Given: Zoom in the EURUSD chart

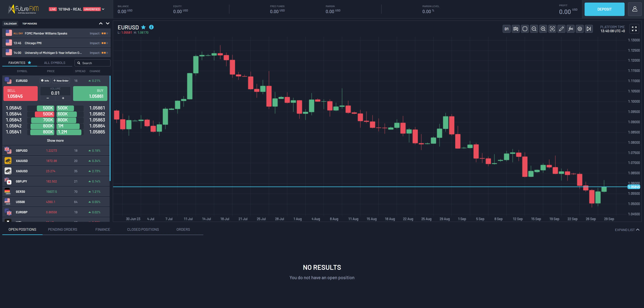Looking at the screenshot, I should coord(543,29).
